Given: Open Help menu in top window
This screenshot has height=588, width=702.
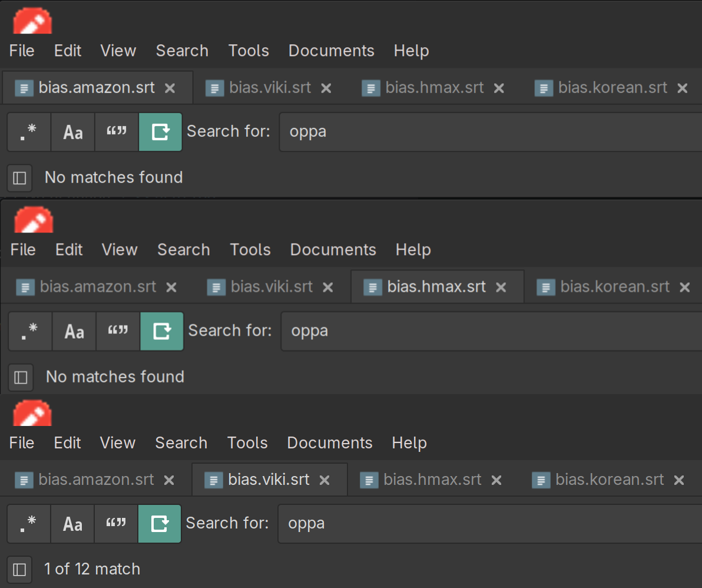Looking at the screenshot, I should (x=412, y=51).
